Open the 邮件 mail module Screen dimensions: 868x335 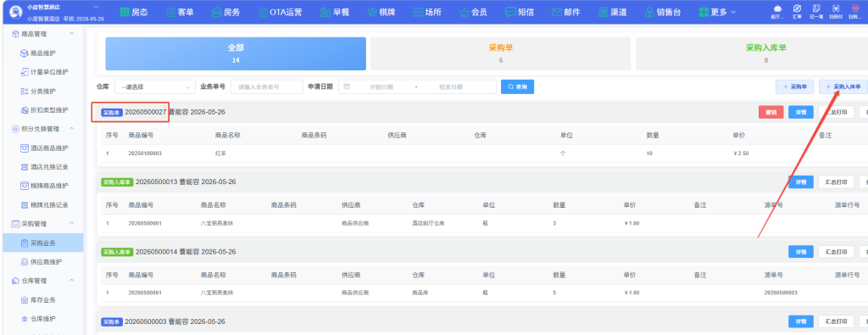565,12
